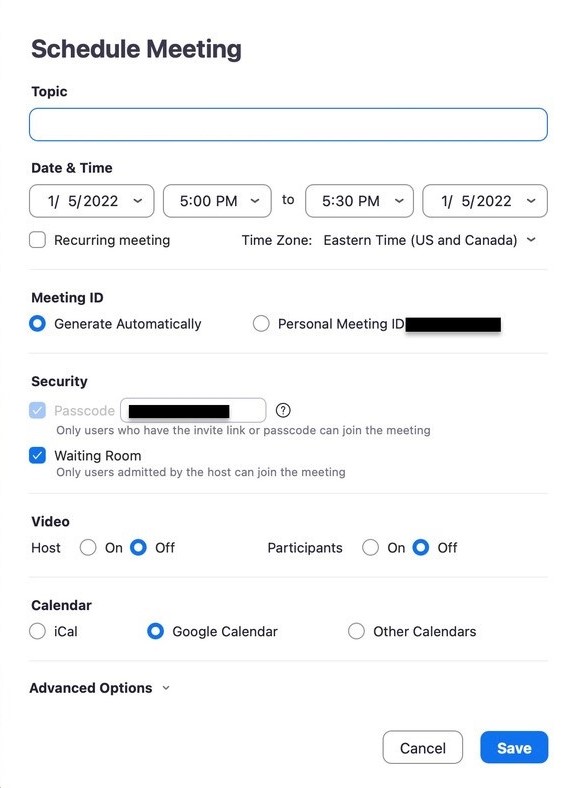Expand Advanced Options section
This screenshot has height=788, width=569.
coord(100,688)
